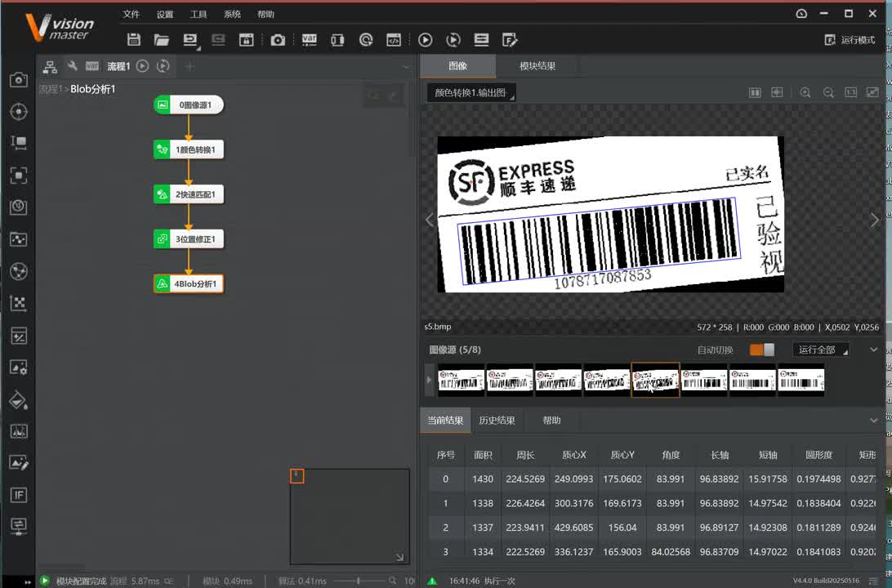The image size is (892, 588).
Task: Select the sixth image thumbnail
Action: click(703, 380)
